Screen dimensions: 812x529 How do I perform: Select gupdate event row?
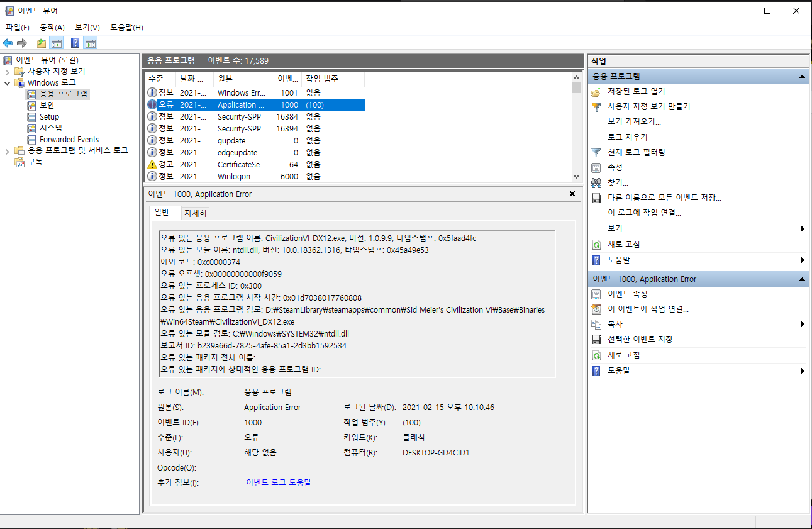tap(255, 140)
